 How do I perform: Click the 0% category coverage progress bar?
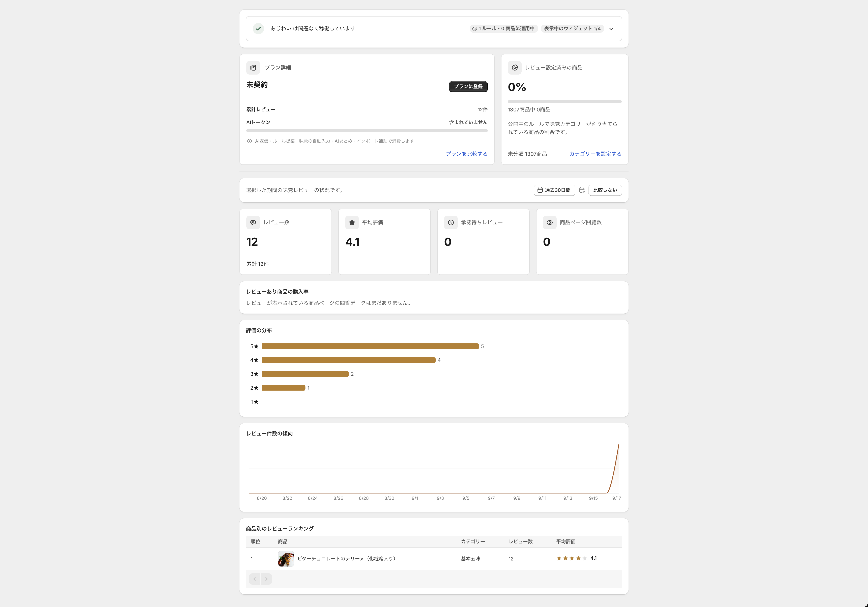coord(565,102)
